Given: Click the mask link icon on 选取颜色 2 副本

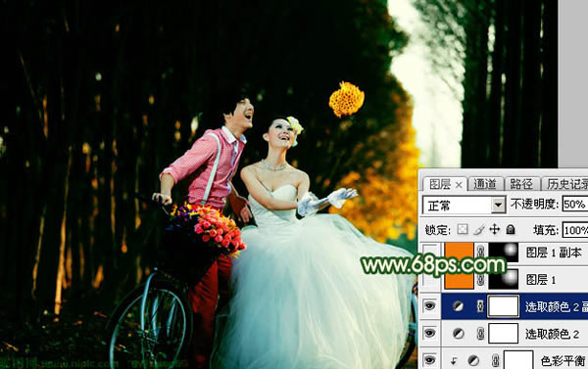Looking at the screenshot, I should (480, 306).
